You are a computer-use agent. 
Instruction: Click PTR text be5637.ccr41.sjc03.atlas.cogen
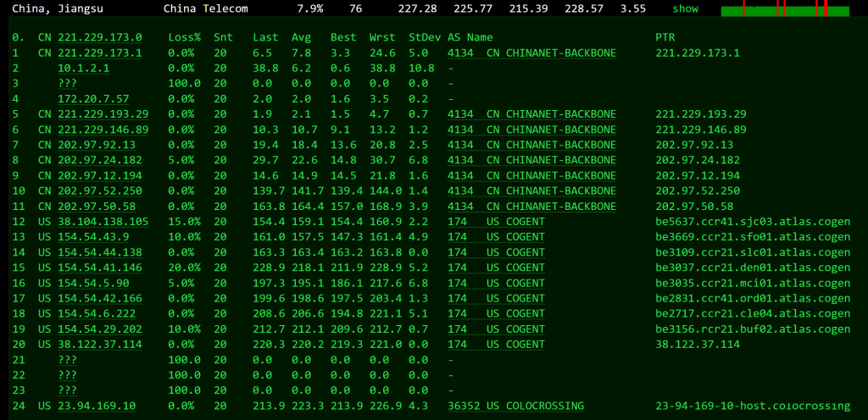[x=753, y=222]
